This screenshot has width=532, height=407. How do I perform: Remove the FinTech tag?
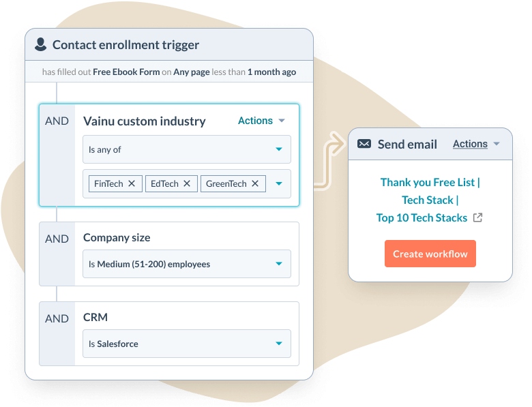(132, 183)
